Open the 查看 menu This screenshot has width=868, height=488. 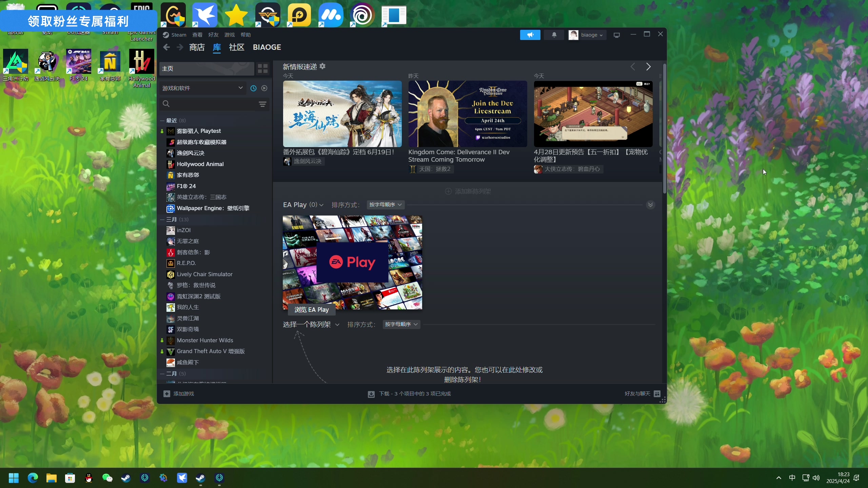pos(197,35)
